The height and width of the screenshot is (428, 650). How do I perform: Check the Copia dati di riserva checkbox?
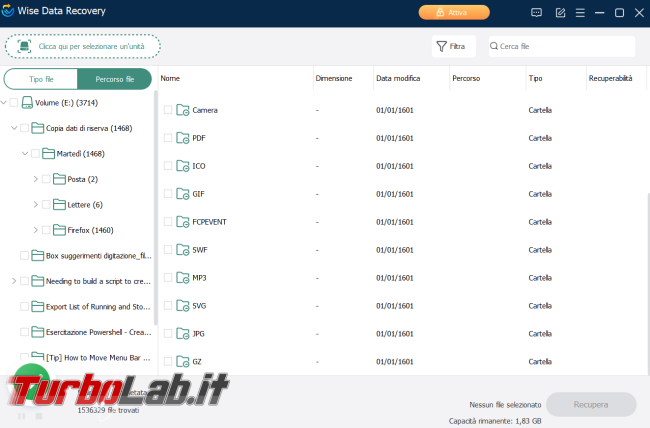click(24, 128)
